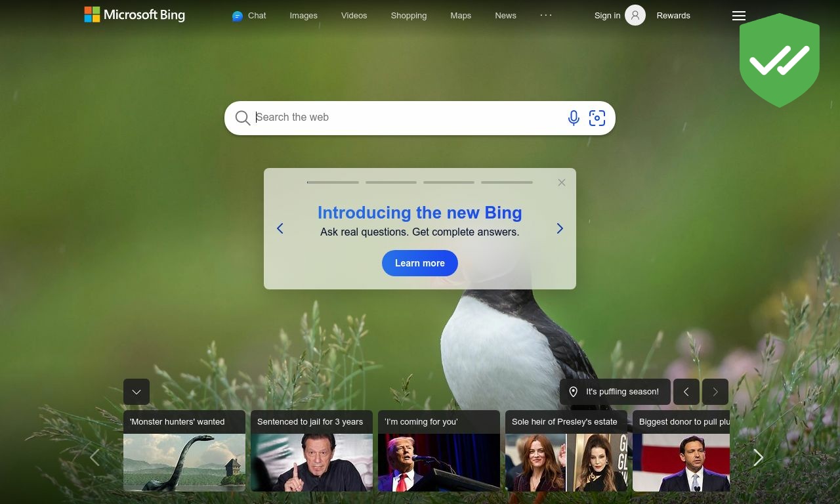Show the next background image
840x504 pixels.
(x=715, y=392)
